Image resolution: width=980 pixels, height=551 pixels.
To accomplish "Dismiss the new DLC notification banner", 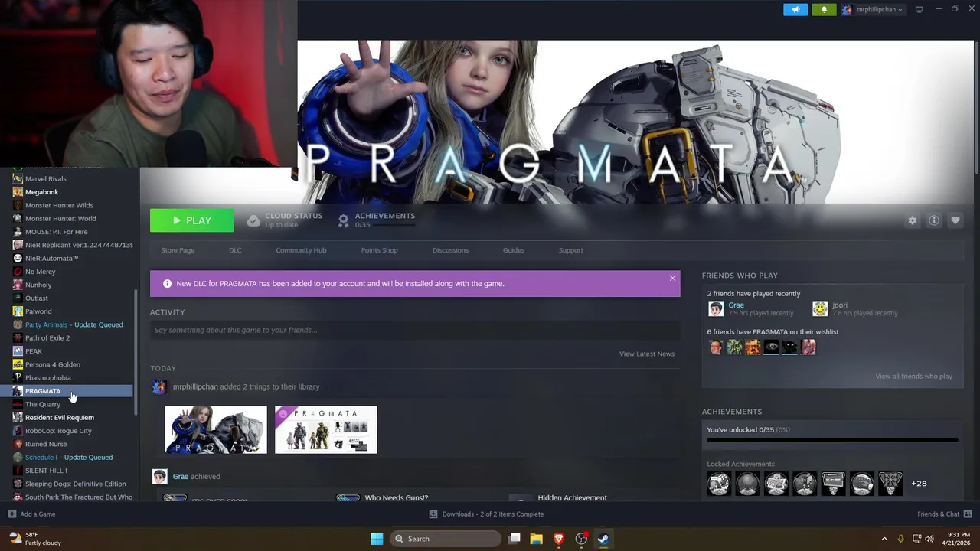I will pos(672,278).
